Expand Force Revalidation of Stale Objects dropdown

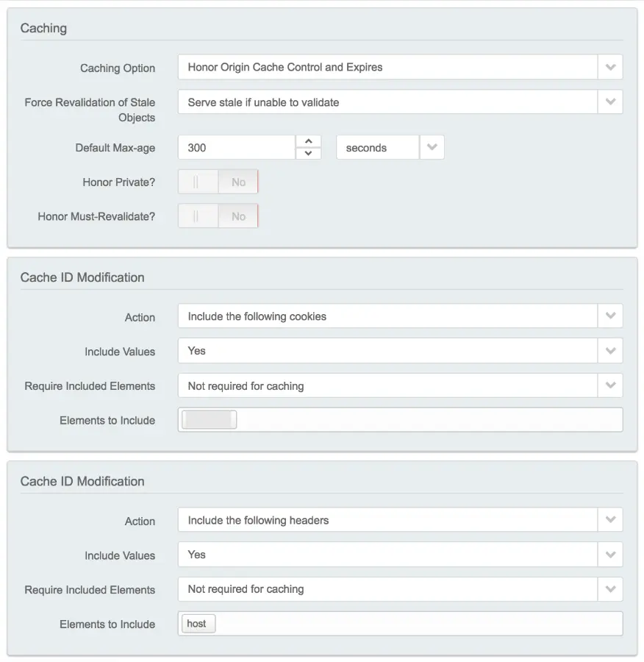click(x=610, y=102)
